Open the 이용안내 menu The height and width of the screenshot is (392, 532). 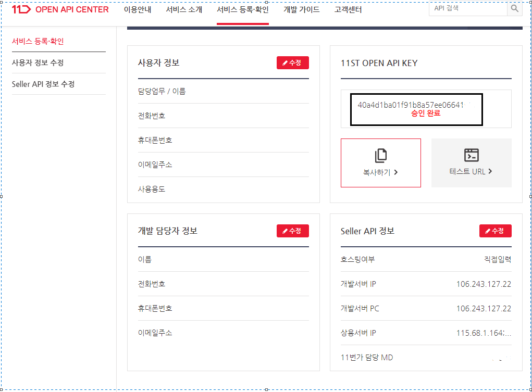pyautogui.click(x=138, y=9)
